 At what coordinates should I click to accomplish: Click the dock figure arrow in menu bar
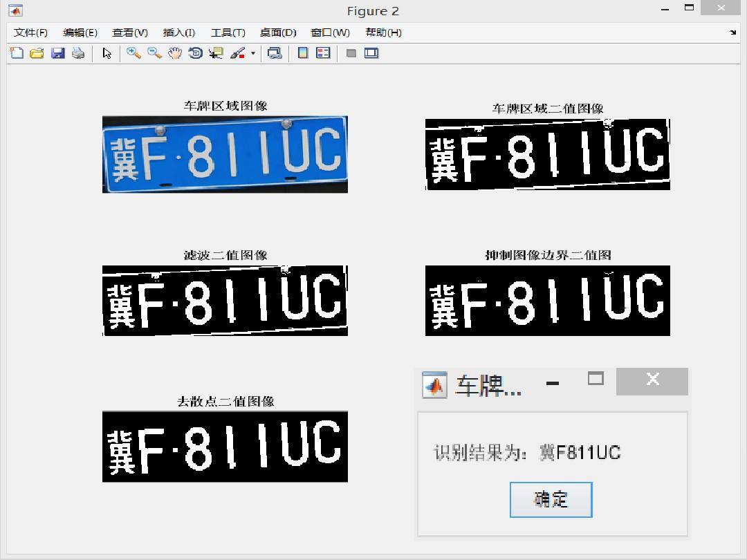pos(732,32)
